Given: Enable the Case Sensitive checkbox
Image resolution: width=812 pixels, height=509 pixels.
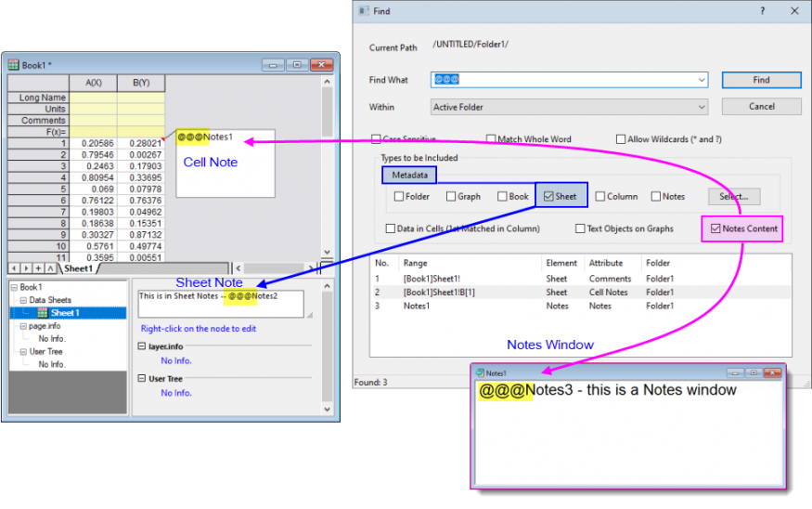Looking at the screenshot, I should [376, 139].
